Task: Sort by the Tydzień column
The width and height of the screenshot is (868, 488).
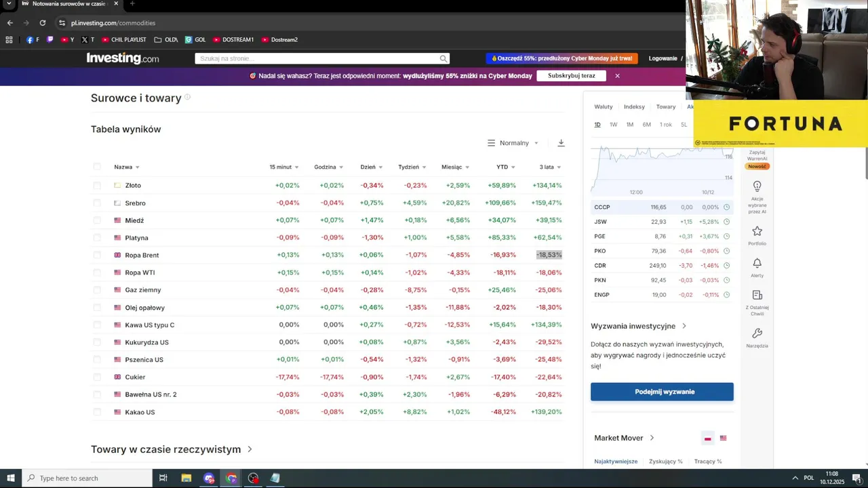Action: 412,167
